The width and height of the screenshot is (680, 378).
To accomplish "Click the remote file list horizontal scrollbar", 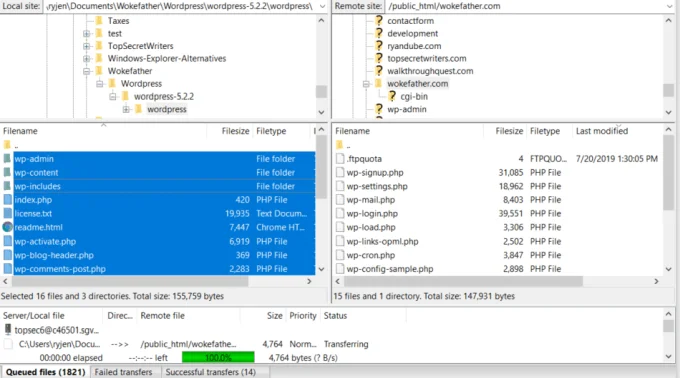I will [463, 281].
